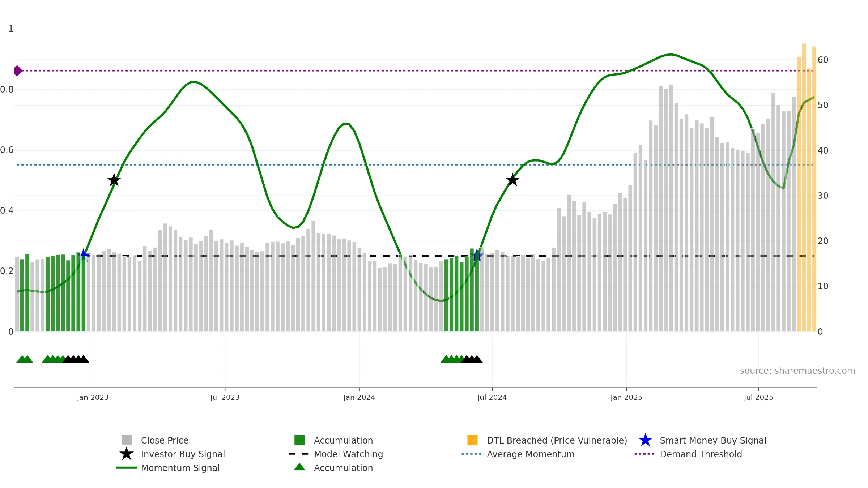Click the tallest orange DTL Breached bar
The image size is (868, 488).
(x=804, y=187)
